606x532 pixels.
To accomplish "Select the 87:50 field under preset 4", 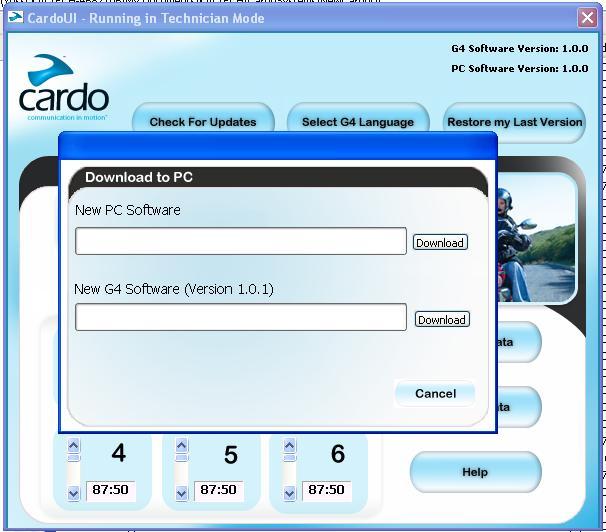I will point(111,491).
